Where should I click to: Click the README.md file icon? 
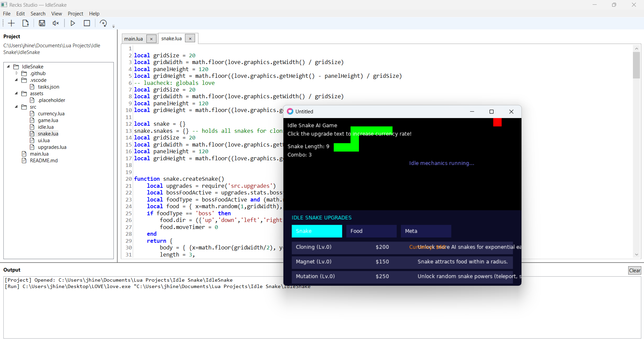tap(24, 161)
